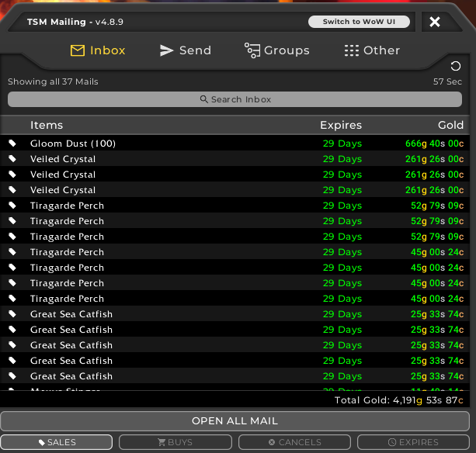Toggle the BUYS mail filter
The height and width of the screenshot is (453, 476).
coord(175,442)
